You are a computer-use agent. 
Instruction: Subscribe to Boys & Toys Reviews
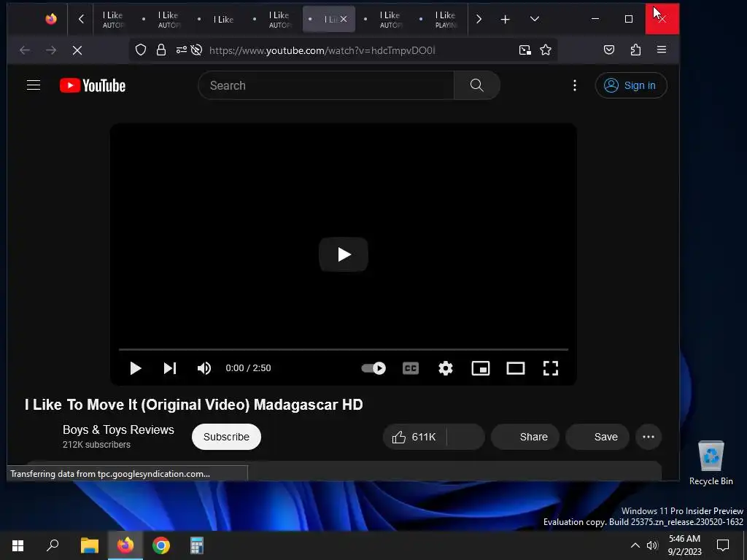tap(226, 437)
